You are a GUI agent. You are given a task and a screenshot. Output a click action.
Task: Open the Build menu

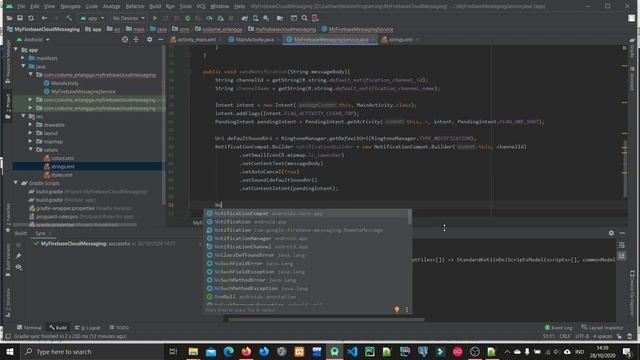(x=155, y=6)
